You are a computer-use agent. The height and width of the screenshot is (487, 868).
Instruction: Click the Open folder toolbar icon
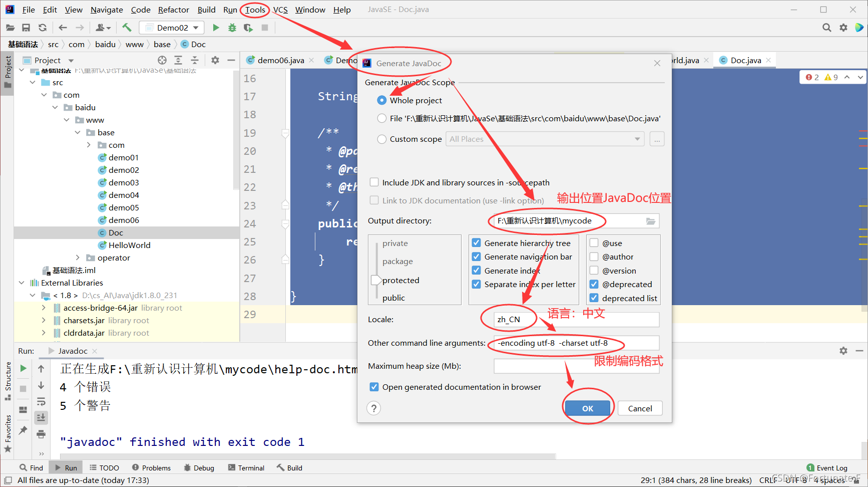coord(10,28)
